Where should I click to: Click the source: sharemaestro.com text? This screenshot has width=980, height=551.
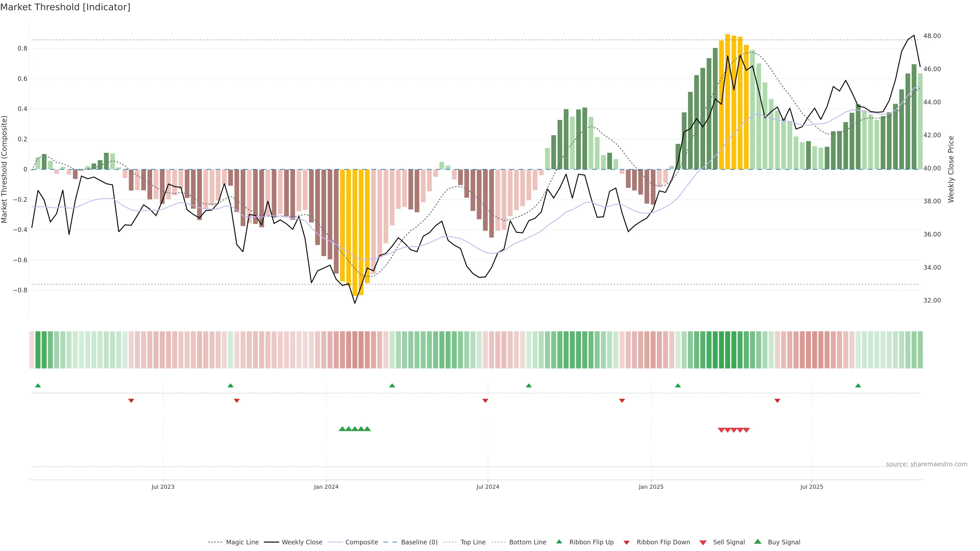tap(926, 464)
